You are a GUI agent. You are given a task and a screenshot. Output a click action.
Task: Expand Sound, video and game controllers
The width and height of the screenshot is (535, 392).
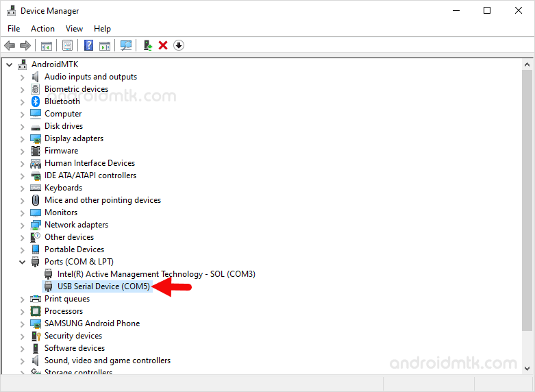coord(22,361)
